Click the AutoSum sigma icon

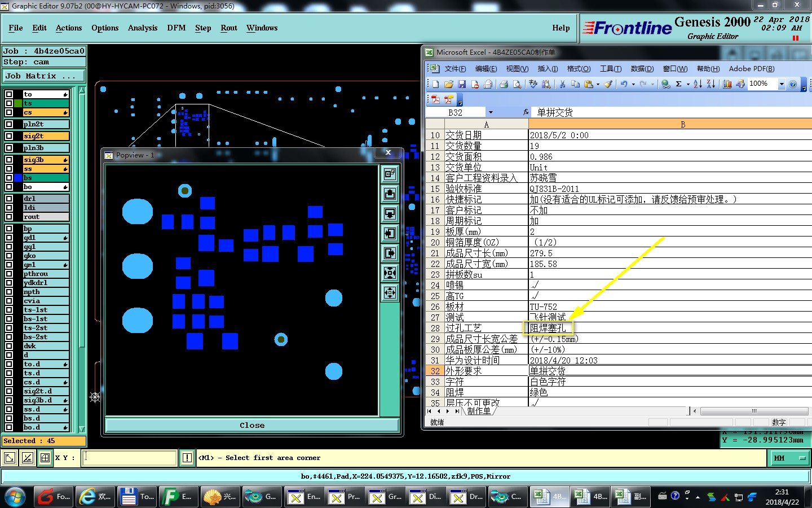point(679,84)
